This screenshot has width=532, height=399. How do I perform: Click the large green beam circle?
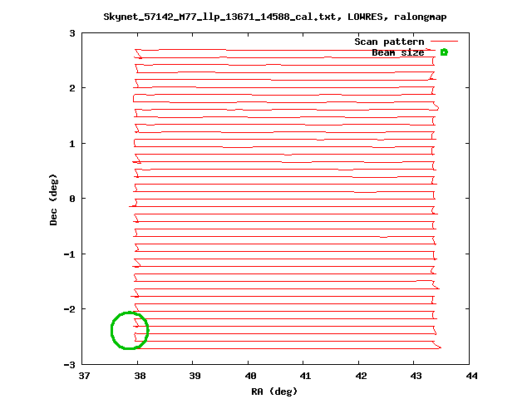pos(130,331)
